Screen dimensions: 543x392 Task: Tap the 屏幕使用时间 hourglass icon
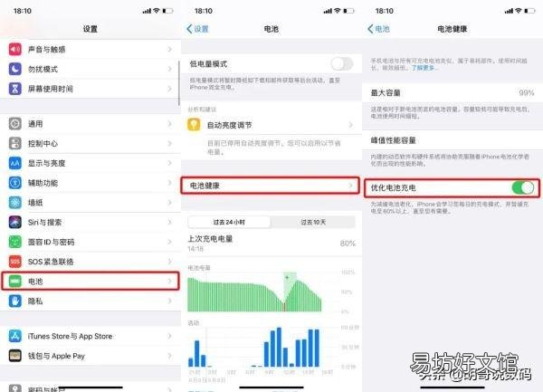pyautogui.click(x=14, y=89)
